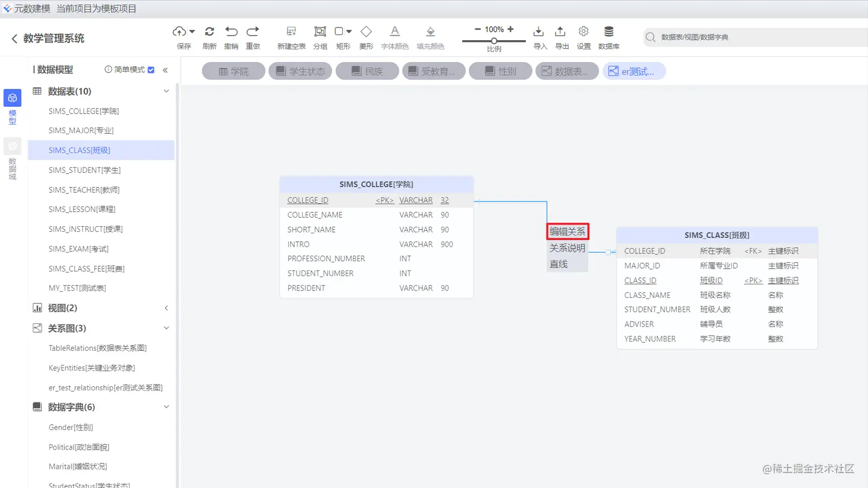868x488 pixels.
Task: Open the Font color (字体颜色) picker
Action: pyautogui.click(x=394, y=32)
